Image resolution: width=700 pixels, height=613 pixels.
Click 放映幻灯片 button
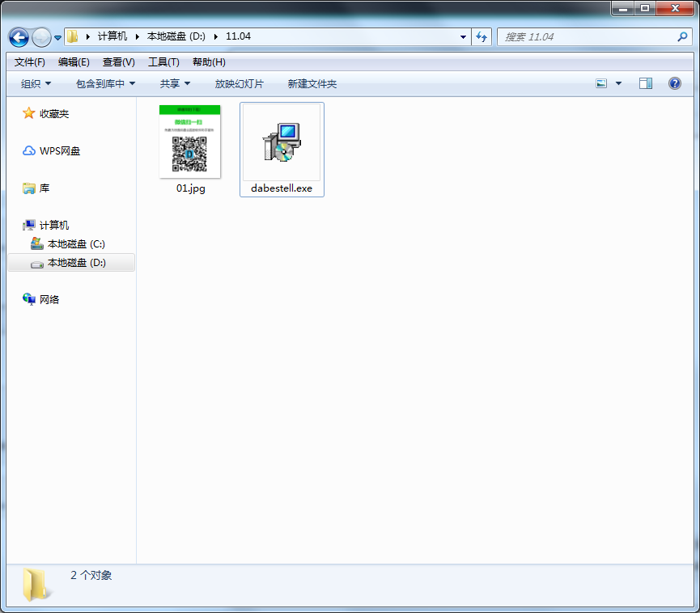(240, 84)
